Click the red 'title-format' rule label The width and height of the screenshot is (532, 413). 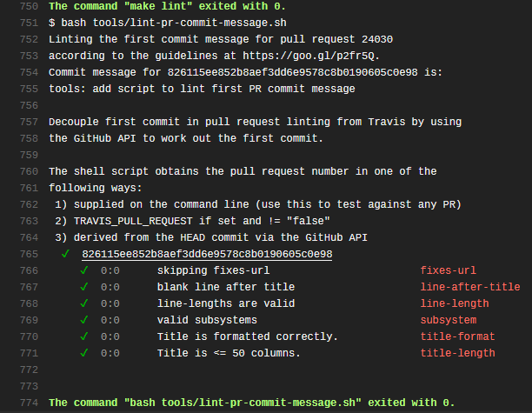point(457,336)
